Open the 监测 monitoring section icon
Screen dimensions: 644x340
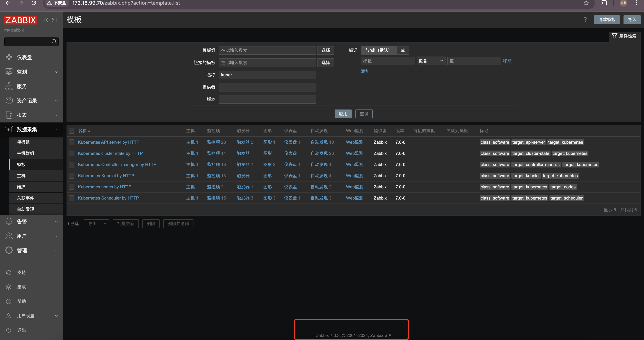pyautogui.click(x=9, y=72)
